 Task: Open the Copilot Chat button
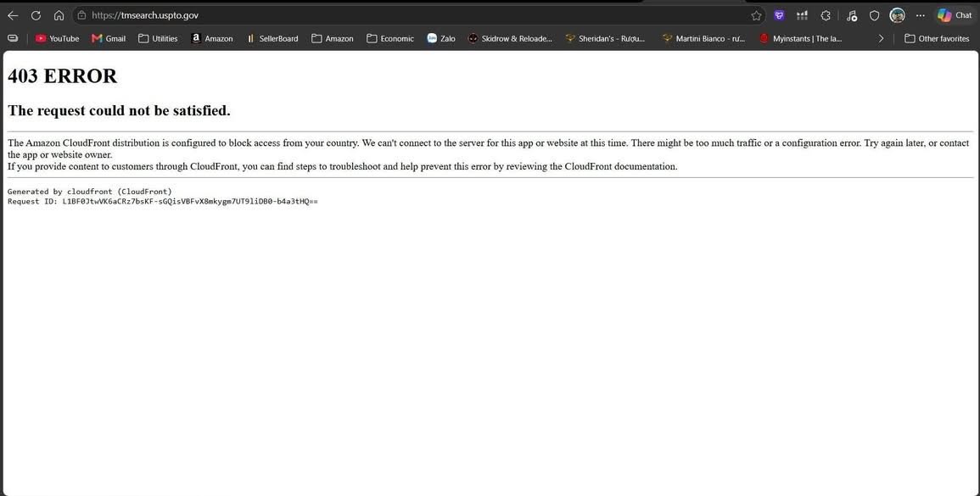pyautogui.click(x=955, y=15)
